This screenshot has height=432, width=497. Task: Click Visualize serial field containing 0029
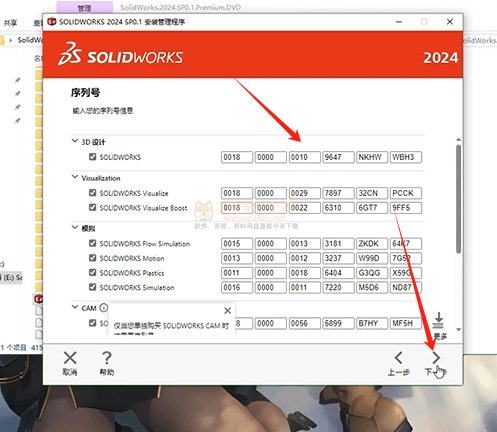(304, 193)
